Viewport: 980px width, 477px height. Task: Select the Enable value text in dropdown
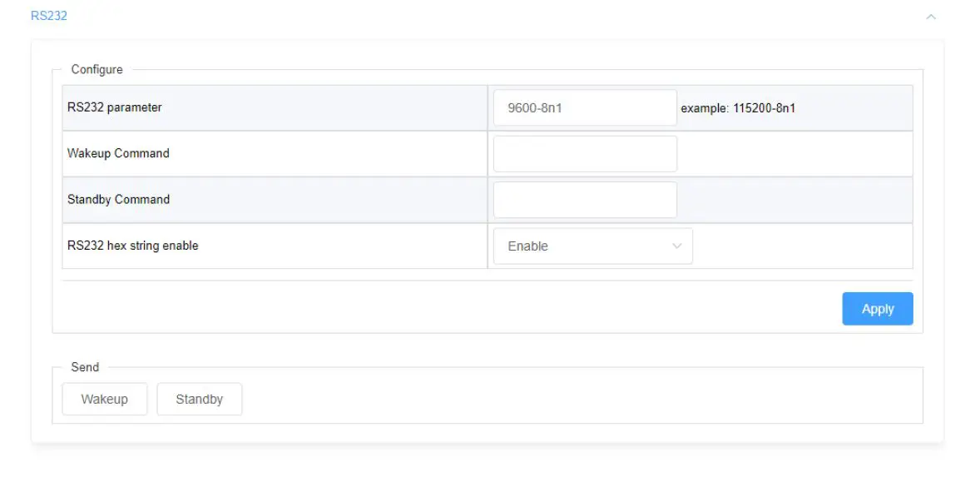point(528,246)
